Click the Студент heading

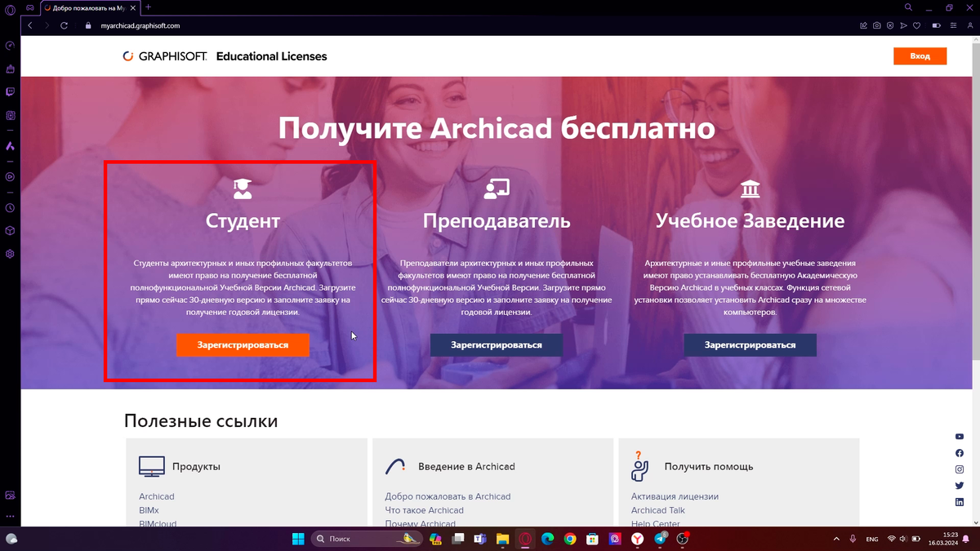(243, 220)
